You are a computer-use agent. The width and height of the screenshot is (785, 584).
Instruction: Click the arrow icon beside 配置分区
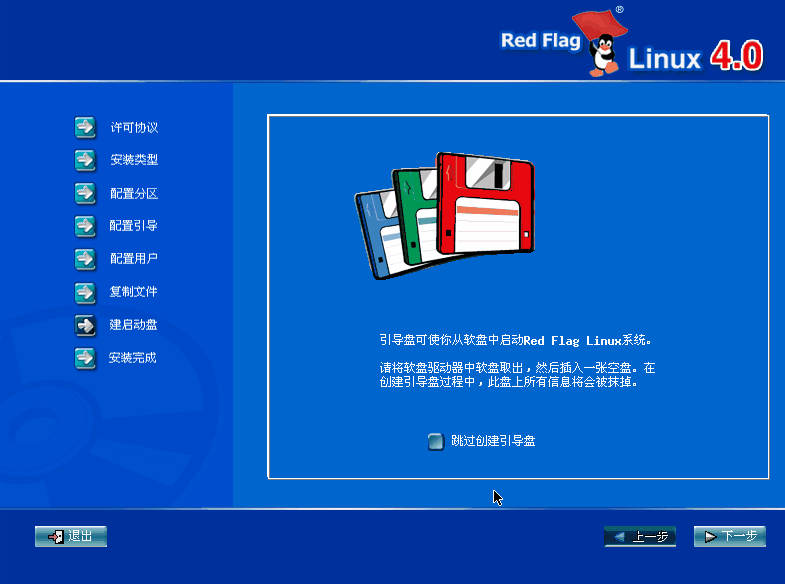click(x=86, y=194)
